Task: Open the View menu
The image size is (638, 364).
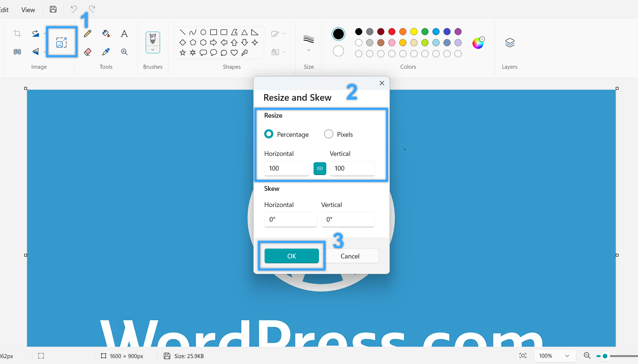Action: 28,10
